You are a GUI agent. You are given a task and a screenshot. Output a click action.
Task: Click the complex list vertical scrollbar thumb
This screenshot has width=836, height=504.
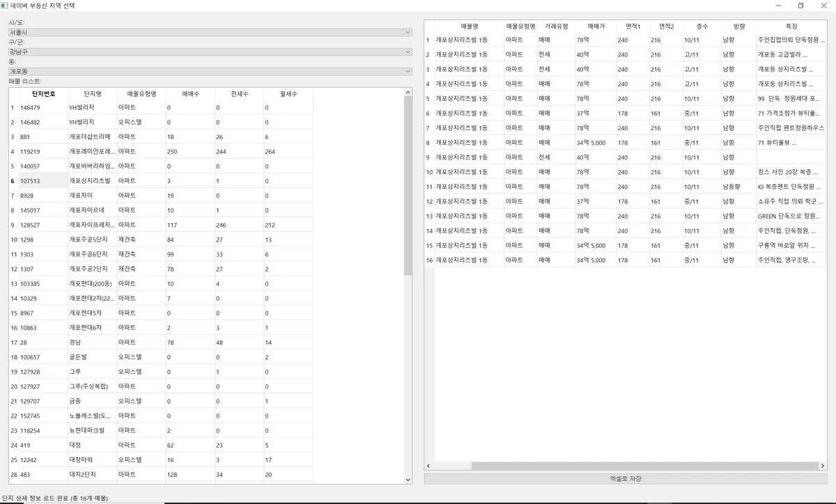[408, 185]
